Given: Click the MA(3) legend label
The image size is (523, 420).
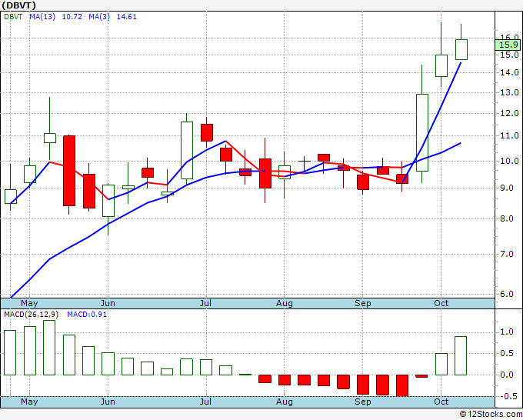Looking at the screenshot, I should pos(99,17).
